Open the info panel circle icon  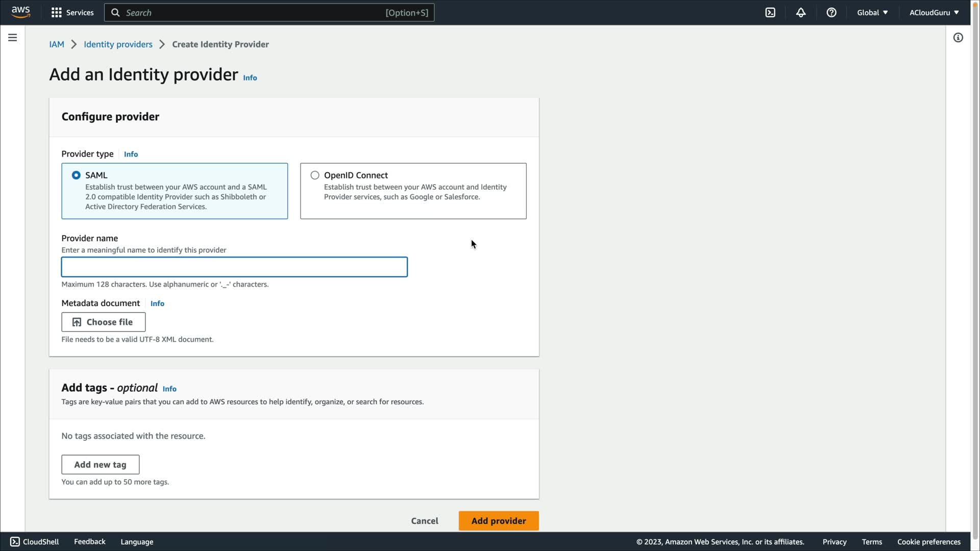pyautogui.click(x=958, y=38)
